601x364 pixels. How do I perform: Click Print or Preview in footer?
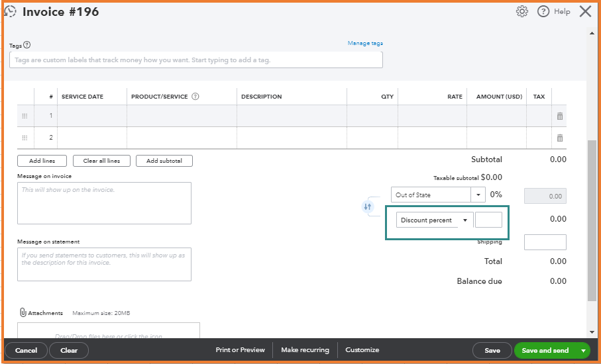coord(240,350)
